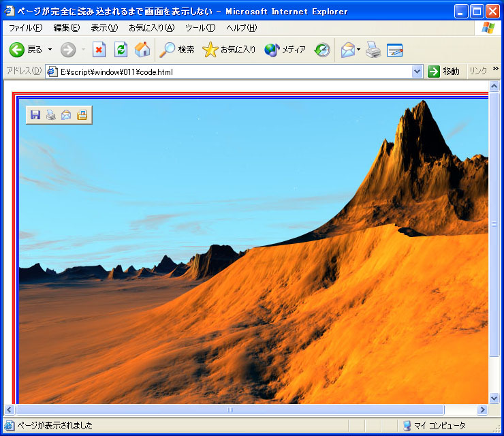504x436 pixels.
Task: Print the picture from the image toolbar
Action: point(51,114)
